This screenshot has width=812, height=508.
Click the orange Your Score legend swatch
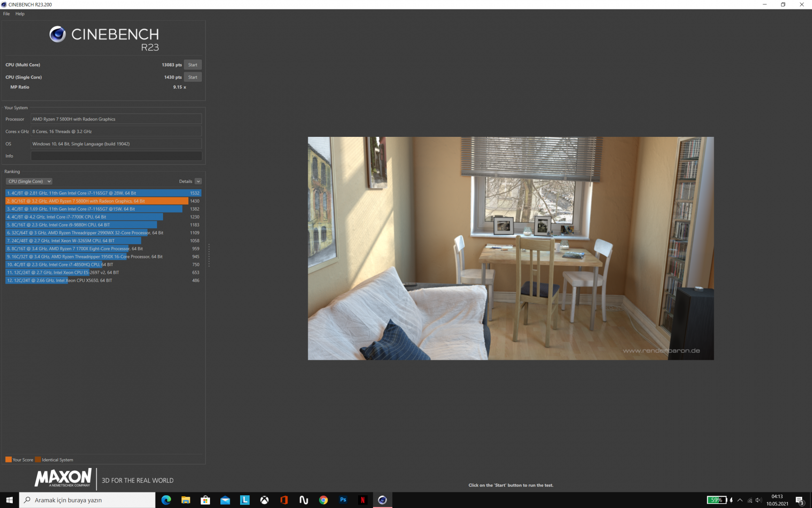8,460
